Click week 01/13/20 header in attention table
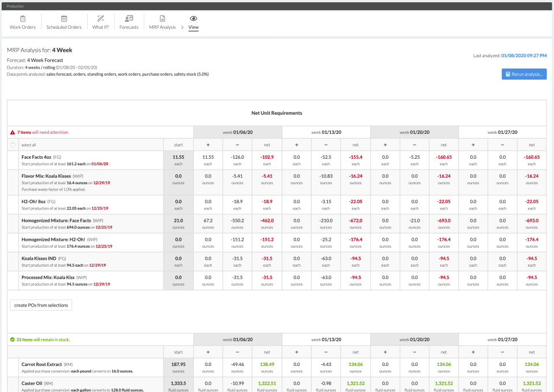Screen dimensions: 554x392 (326, 133)
